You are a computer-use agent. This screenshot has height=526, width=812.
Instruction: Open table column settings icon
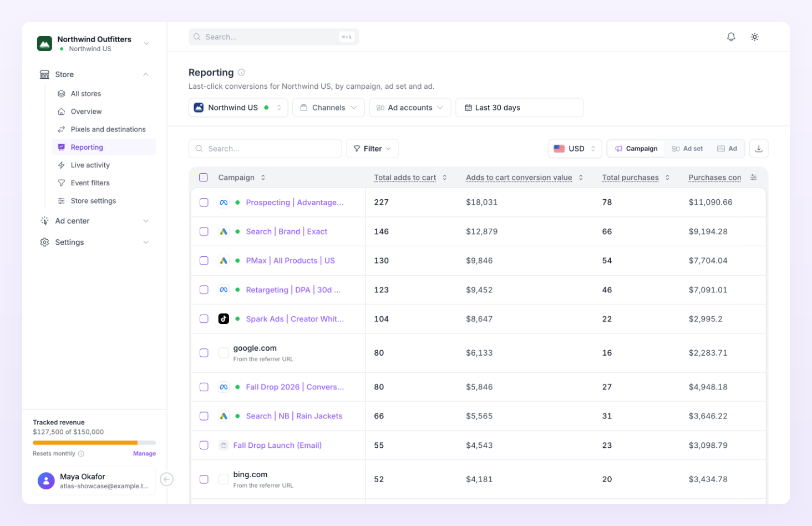coord(753,178)
